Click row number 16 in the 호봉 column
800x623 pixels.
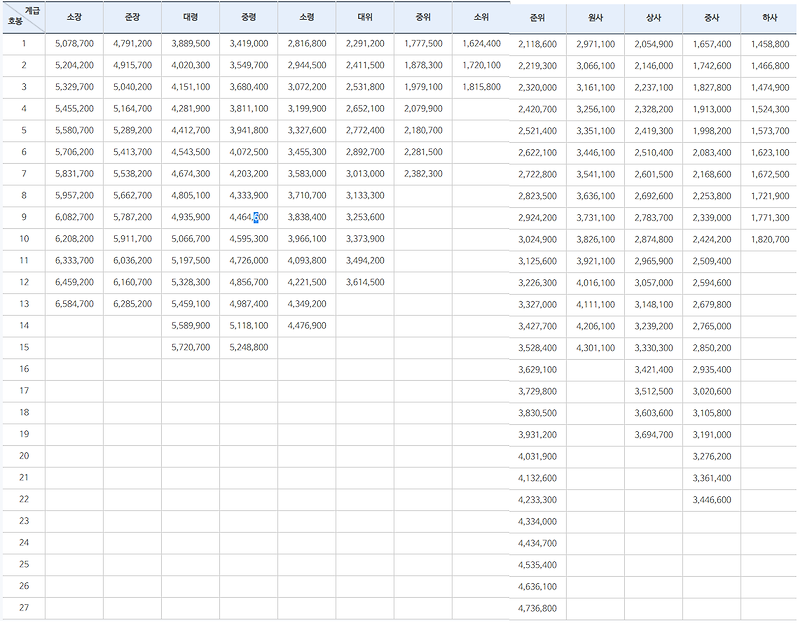coord(24,369)
